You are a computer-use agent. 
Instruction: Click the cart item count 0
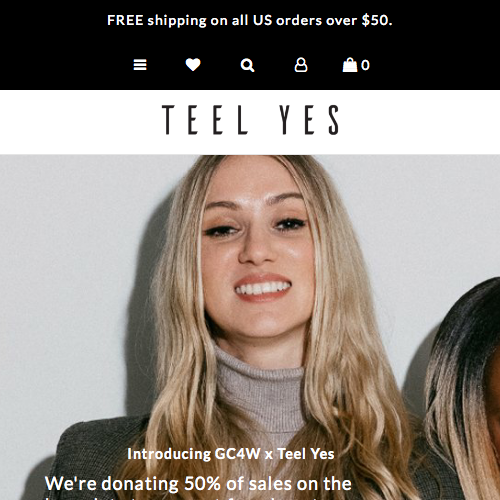(x=365, y=65)
